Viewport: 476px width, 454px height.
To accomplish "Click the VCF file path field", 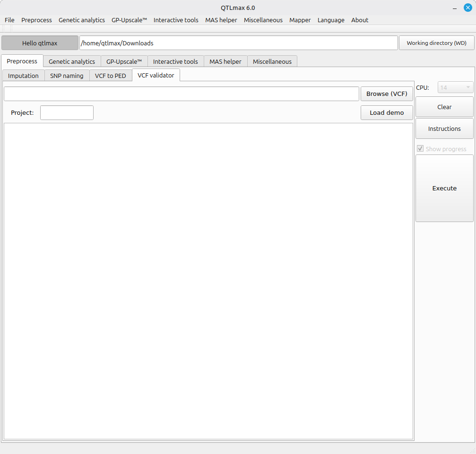I will tap(182, 94).
